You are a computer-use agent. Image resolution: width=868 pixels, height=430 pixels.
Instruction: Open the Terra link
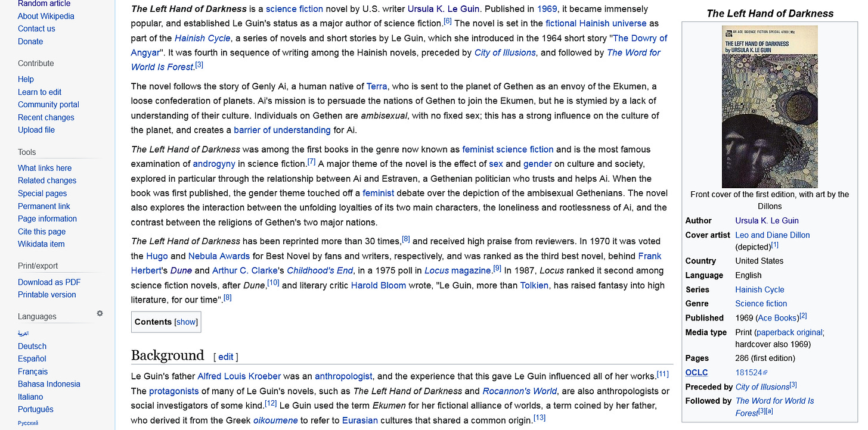coord(377,86)
